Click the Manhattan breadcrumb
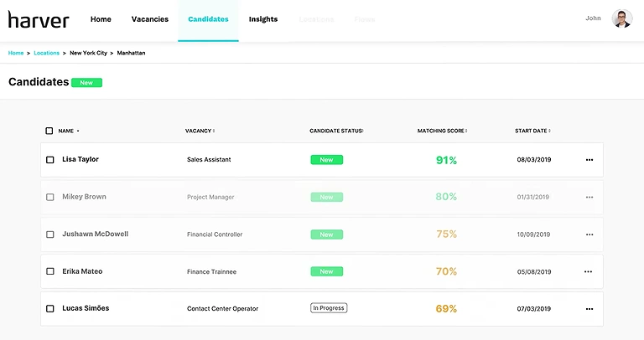Viewport: 644px width, 340px height. [131, 53]
